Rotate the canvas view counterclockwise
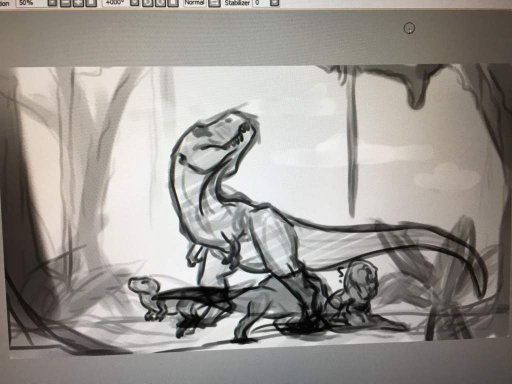This screenshot has width=512, height=384. 147,3
